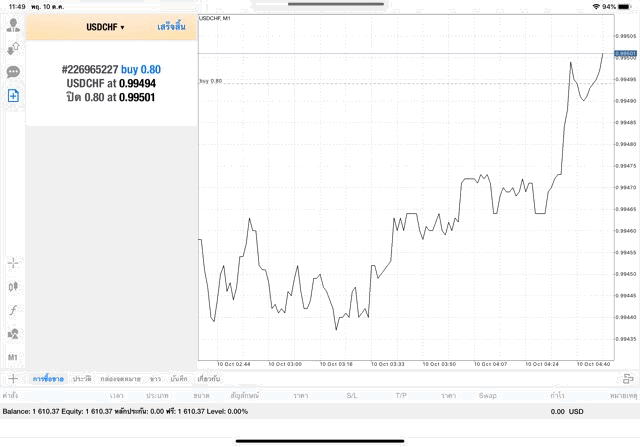Click the คำสั่ง (Order) column header
This screenshot has height=447, width=640.
pos(10,396)
